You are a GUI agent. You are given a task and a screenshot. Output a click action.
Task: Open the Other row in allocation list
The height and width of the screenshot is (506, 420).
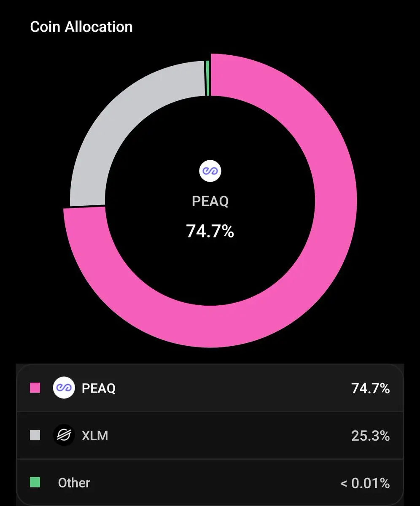click(210, 482)
